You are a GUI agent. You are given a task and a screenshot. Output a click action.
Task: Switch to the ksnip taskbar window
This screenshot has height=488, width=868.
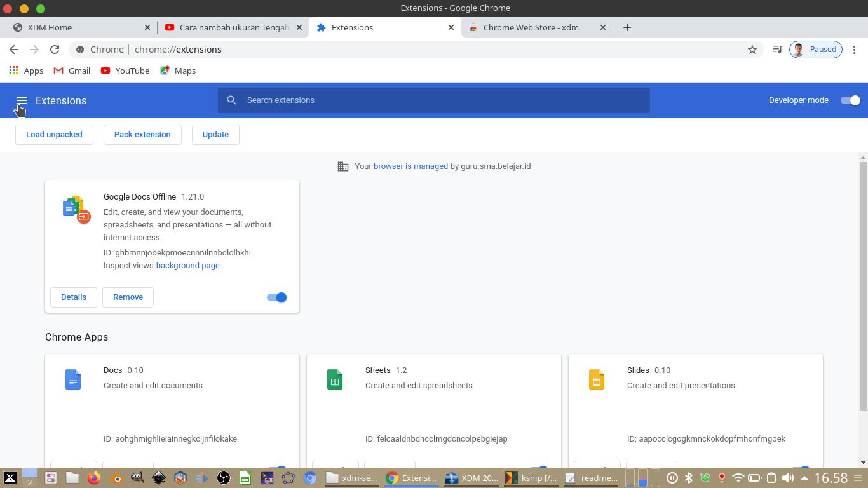[531, 478]
